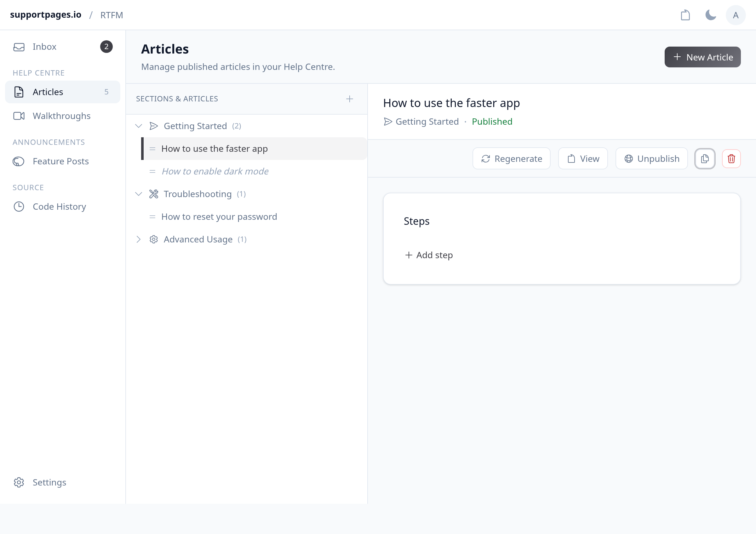Click Add step under Steps

pos(429,255)
